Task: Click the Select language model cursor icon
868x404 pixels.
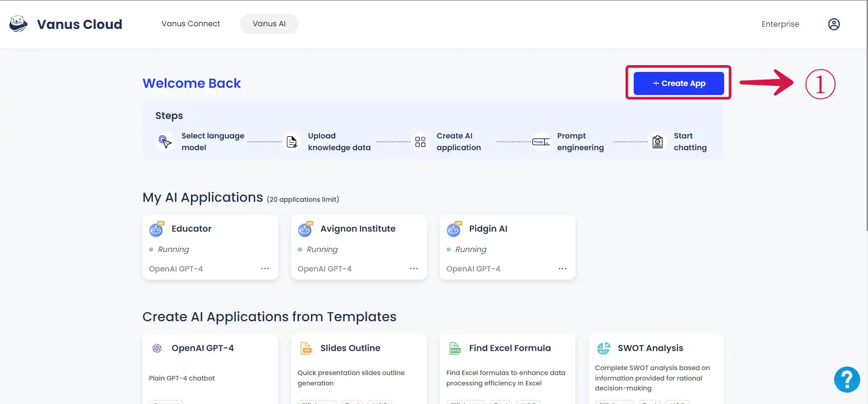Action: (x=165, y=142)
